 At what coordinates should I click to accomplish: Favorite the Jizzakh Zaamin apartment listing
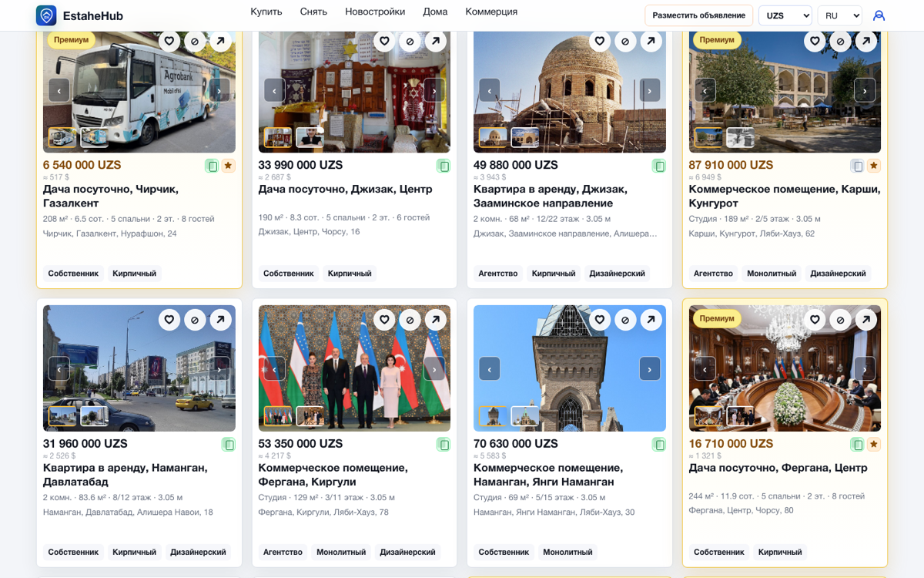point(600,41)
